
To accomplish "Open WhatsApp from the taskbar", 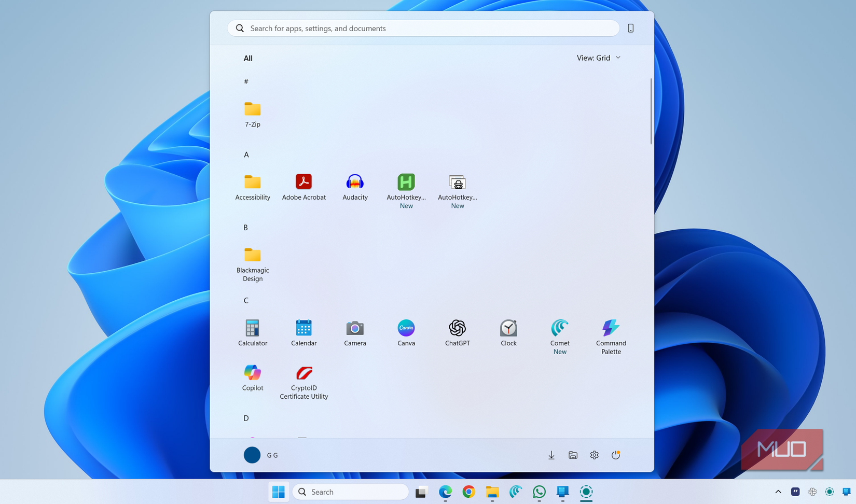I will tap(539, 492).
